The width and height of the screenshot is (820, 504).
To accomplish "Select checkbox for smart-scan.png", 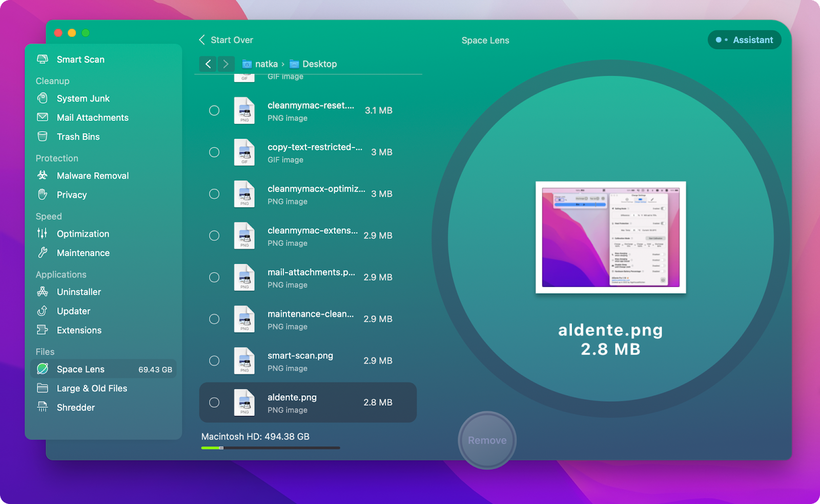I will click(x=214, y=361).
